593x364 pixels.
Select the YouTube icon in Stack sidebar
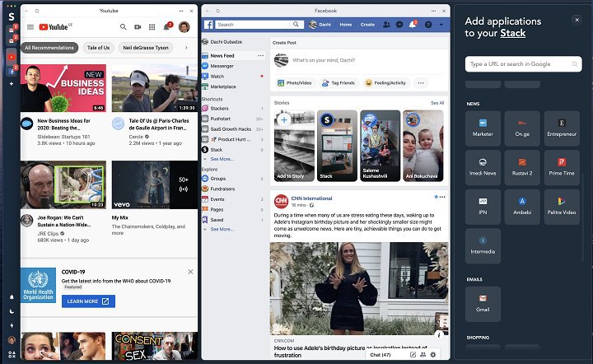[x=12, y=57]
